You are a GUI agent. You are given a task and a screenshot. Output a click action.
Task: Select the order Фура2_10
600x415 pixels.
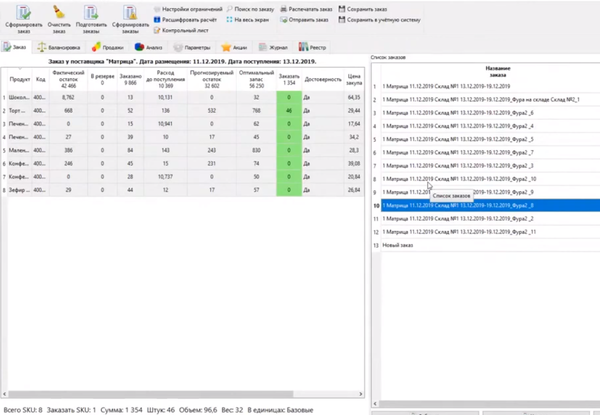(491, 179)
